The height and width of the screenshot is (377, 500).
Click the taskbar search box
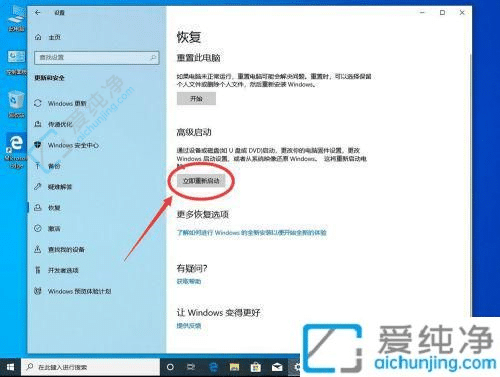click(91, 367)
